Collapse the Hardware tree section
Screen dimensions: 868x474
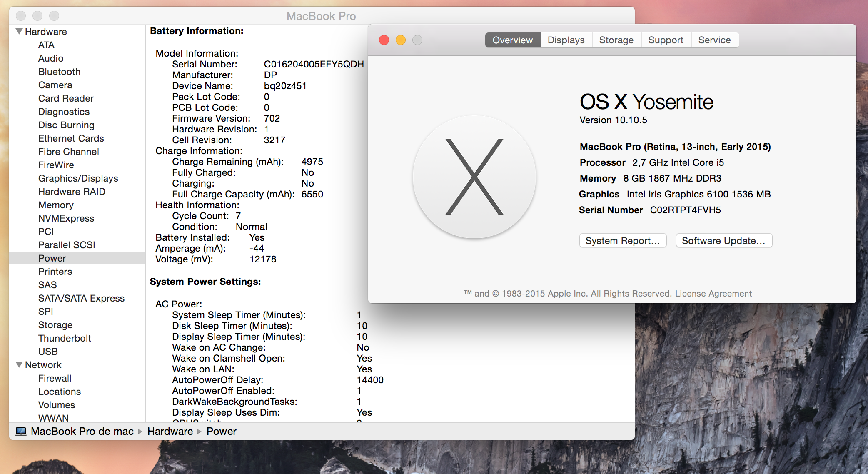[x=19, y=32]
